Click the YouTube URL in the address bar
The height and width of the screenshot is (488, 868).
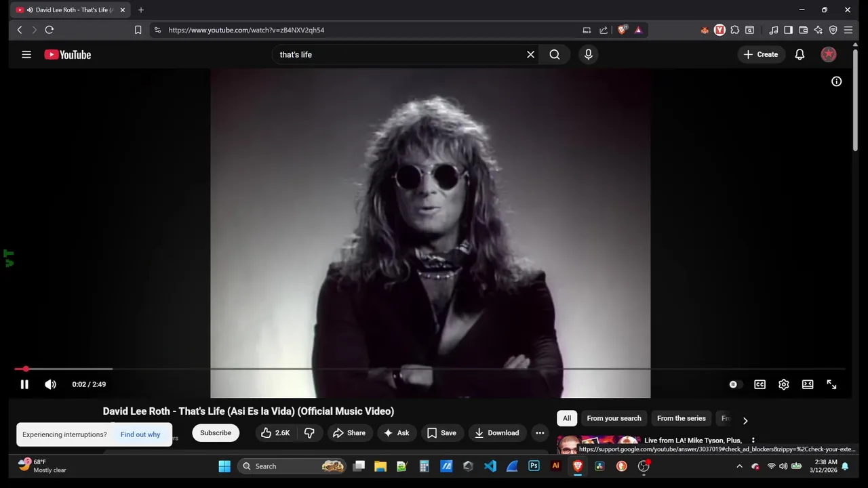pyautogui.click(x=246, y=30)
